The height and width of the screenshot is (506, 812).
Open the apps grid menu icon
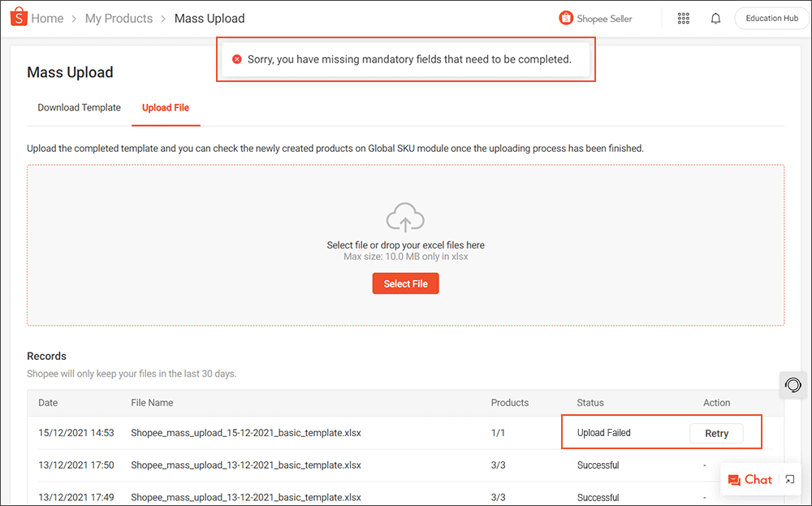point(683,18)
